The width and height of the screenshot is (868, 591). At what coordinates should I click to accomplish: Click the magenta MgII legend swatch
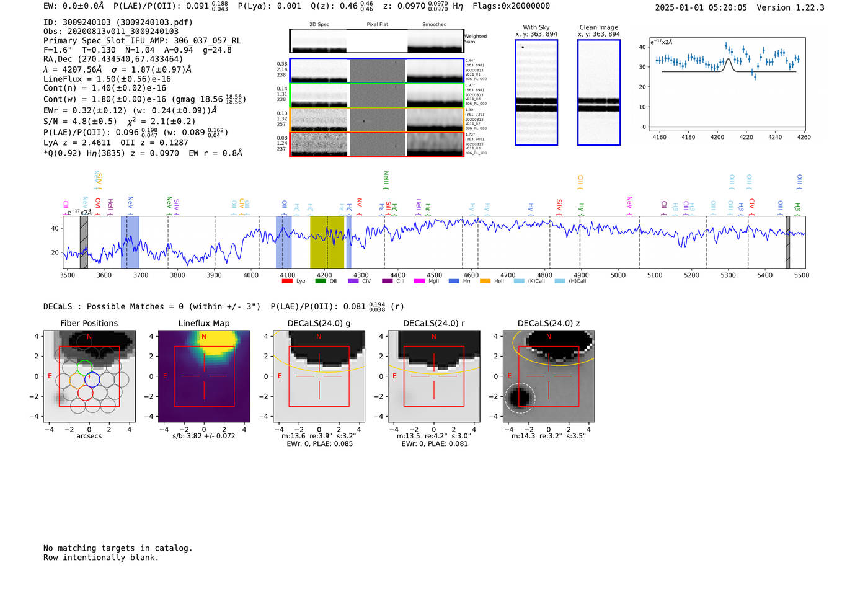pyautogui.click(x=420, y=281)
